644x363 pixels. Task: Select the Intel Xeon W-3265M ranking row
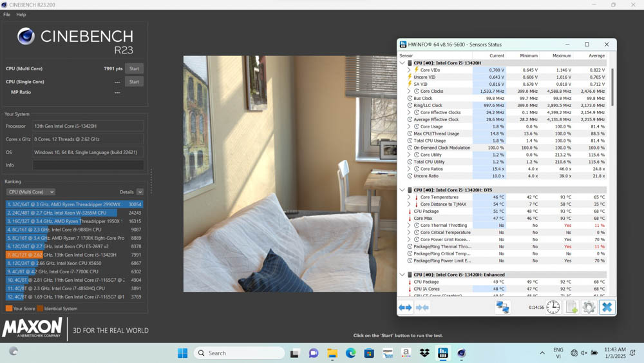(74, 213)
